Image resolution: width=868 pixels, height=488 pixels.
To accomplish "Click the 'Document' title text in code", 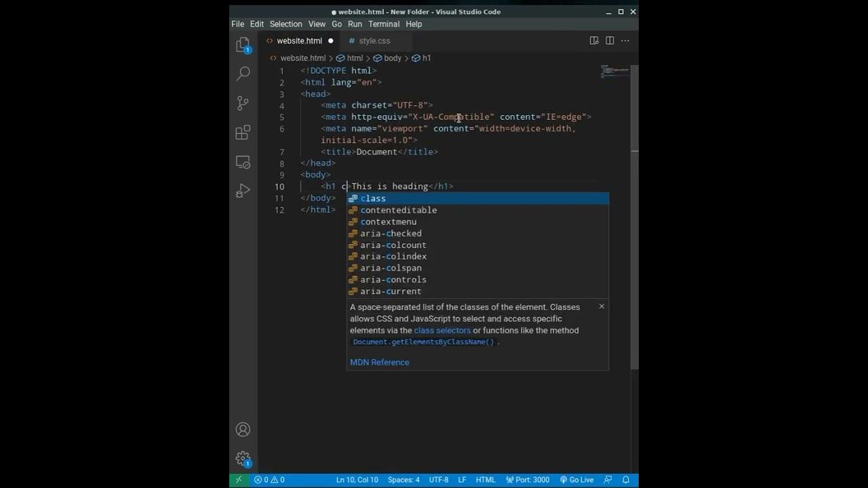I will coord(376,152).
